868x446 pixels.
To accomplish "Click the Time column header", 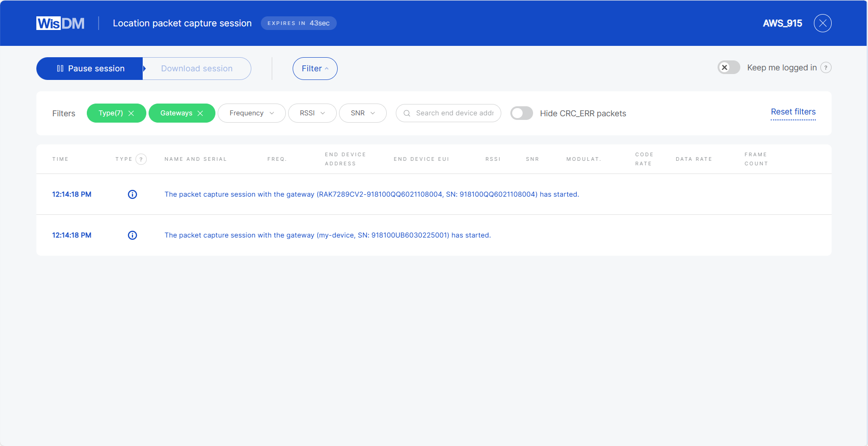I will click(60, 159).
